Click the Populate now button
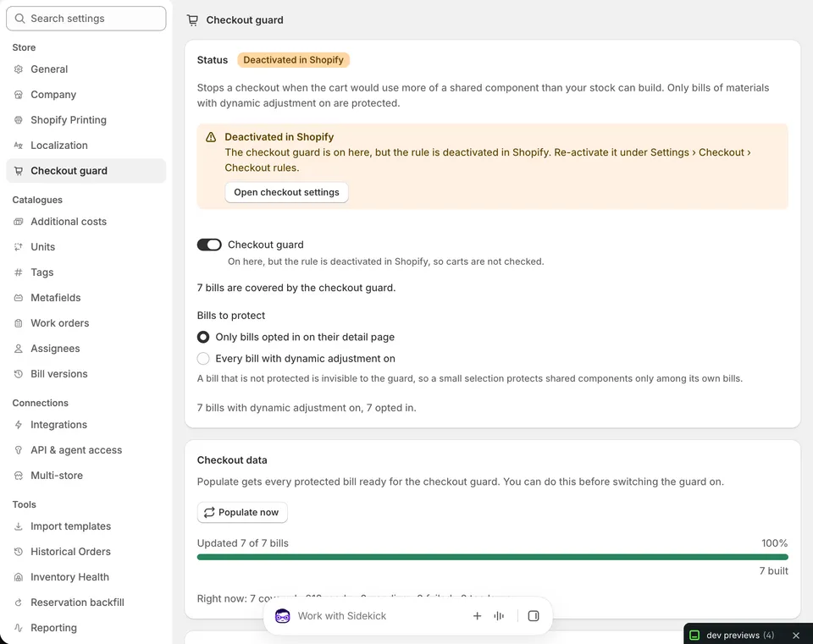Viewport: 813px width, 644px height. (x=242, y=512)
